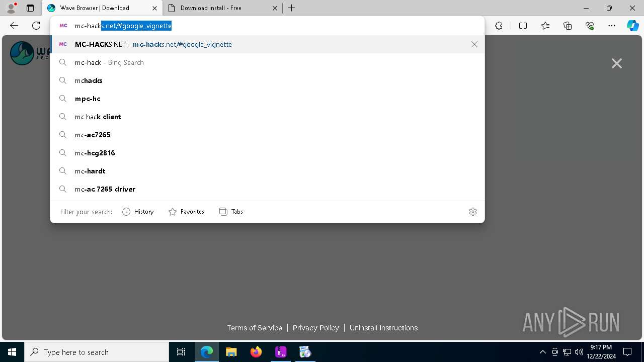Open the Terms of Service link
The width and height of the screenshot is (644, 362).
point(255,328)
